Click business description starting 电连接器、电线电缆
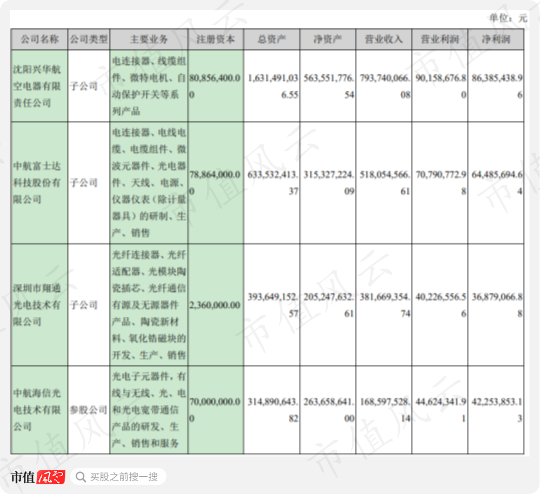540x494 pixels. [x=149, y=183]
